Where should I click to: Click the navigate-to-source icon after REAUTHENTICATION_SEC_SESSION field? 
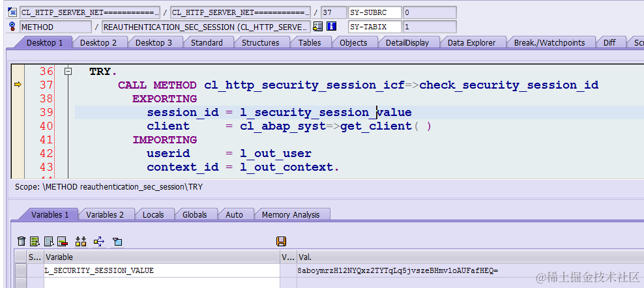point(317,27)
